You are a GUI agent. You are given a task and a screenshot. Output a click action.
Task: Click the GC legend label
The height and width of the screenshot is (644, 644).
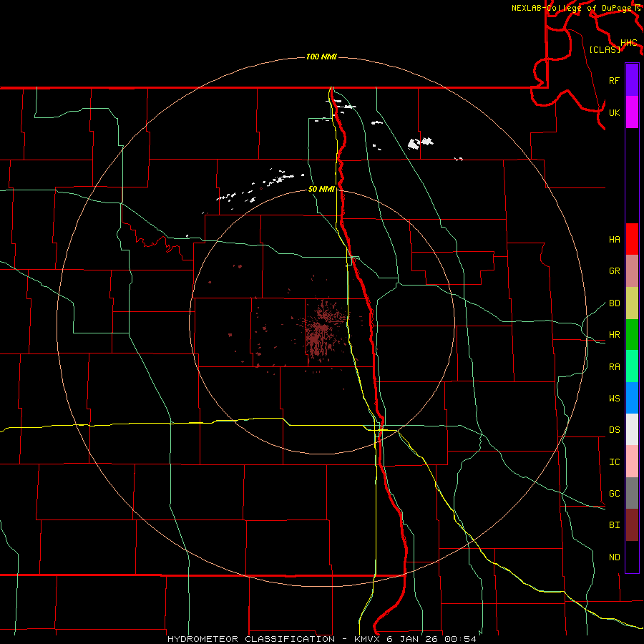click(x=614, y=494)
